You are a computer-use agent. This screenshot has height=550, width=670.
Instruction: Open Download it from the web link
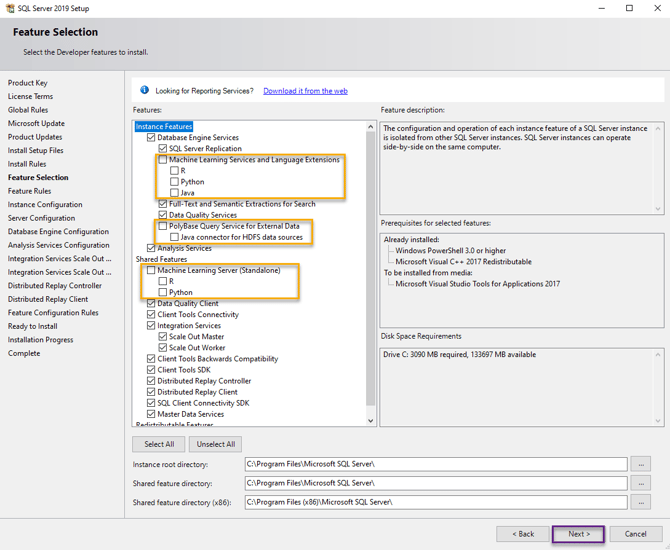[305, 91]
